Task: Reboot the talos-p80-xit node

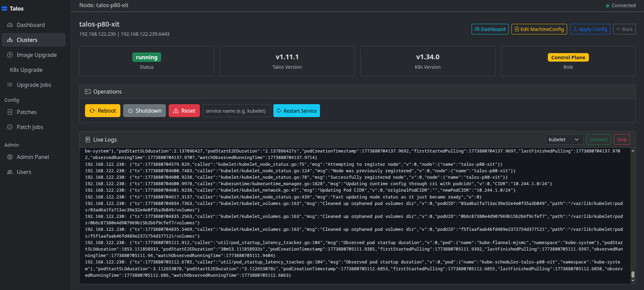Action: tap(103, 111)
